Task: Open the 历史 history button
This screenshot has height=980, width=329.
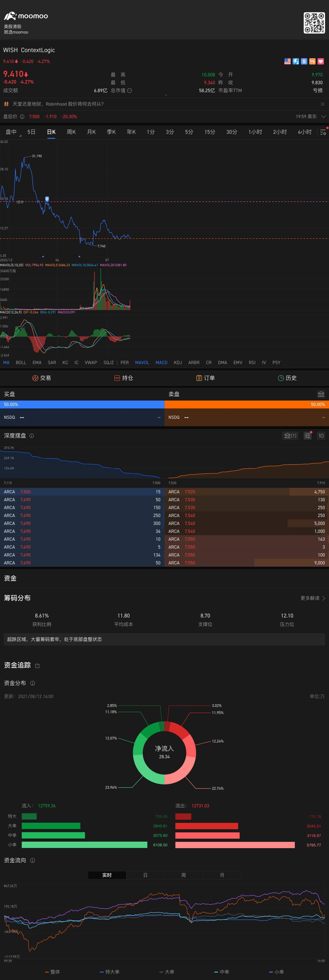Action: 287,378
